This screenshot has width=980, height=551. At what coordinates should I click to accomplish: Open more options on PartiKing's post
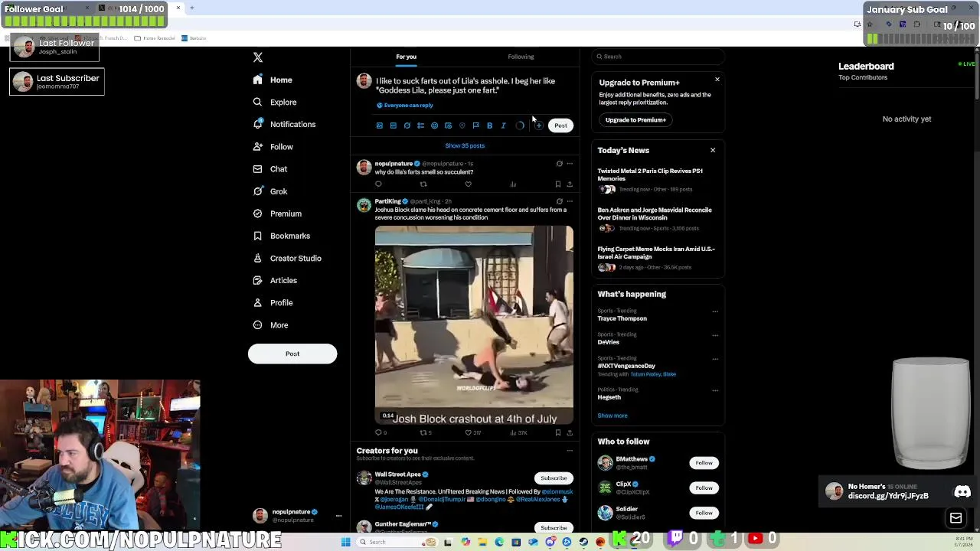pyautogui.click(x=569, y=201)
